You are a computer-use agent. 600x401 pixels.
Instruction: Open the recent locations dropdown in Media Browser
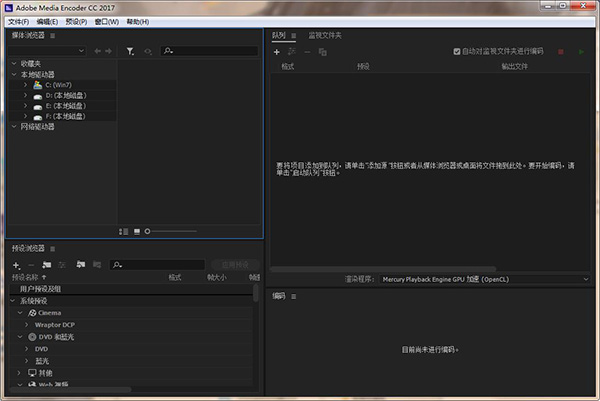pyautogui.click(x=47, y=51)
